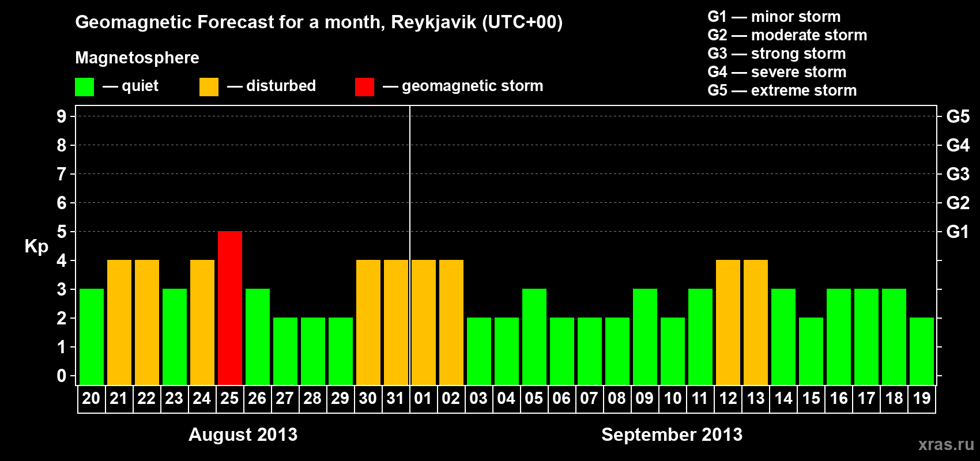Click the date label 16
980x461 pixels.
[x=839, y=399]
